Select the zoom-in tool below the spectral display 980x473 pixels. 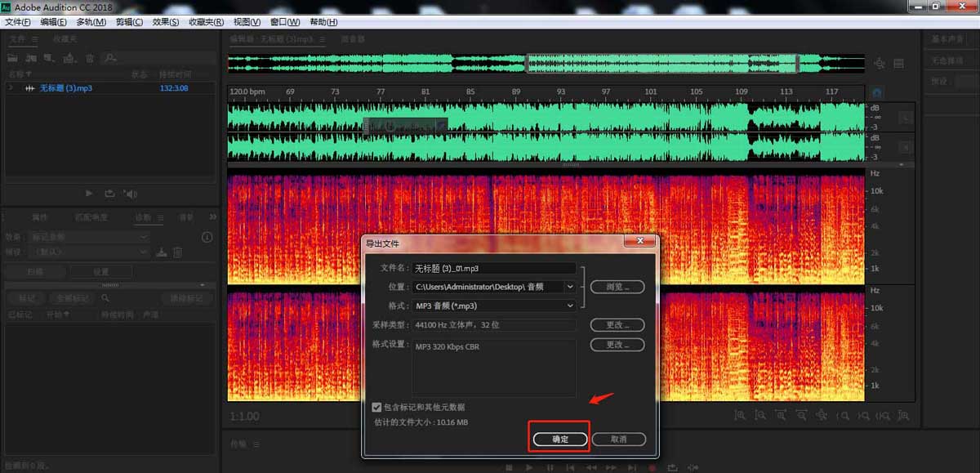tap(738, 417)
